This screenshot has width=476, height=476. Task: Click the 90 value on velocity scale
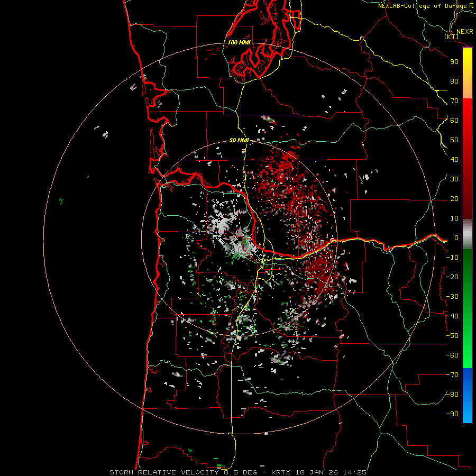454,62
